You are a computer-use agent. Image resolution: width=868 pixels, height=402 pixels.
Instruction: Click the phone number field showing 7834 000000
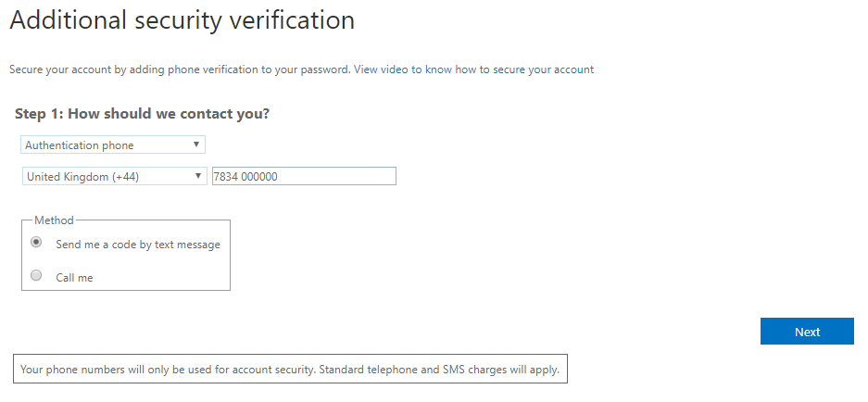(x=304, y=176)
